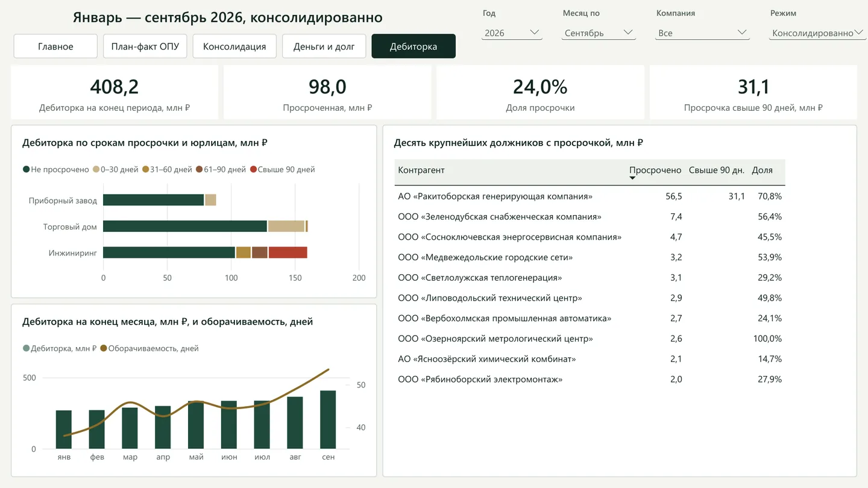Click the 24,0% Доля просрочки card
The width and height of the screenshot is (868, 488).
coord(540,92)
